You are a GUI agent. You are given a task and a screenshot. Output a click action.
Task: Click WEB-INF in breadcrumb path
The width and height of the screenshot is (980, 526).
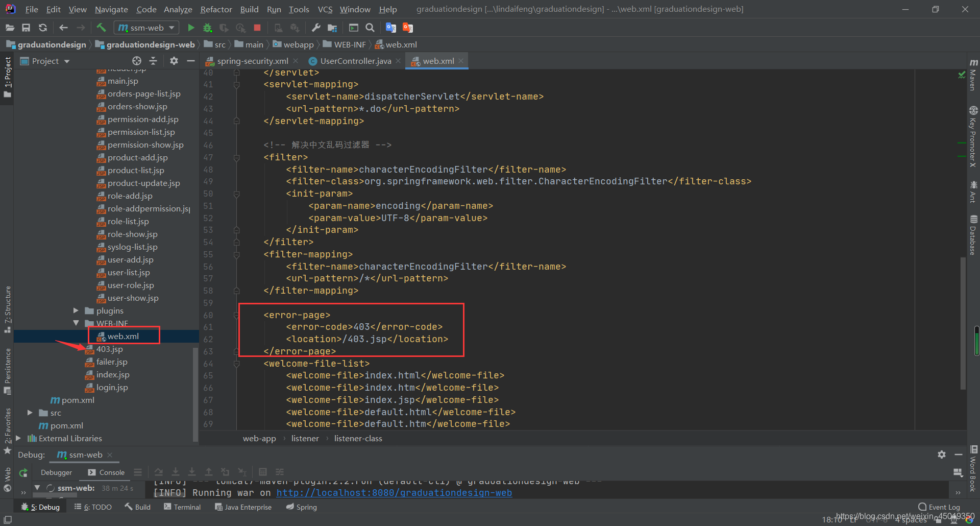click(350, 44)
